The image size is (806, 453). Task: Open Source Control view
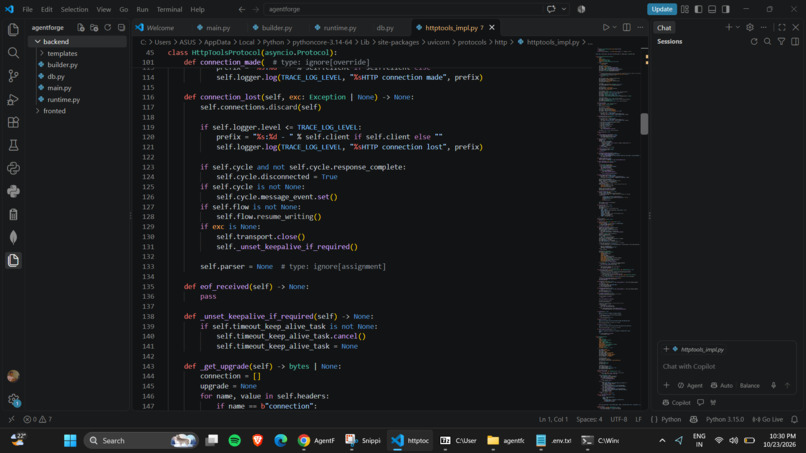[13, 76]
